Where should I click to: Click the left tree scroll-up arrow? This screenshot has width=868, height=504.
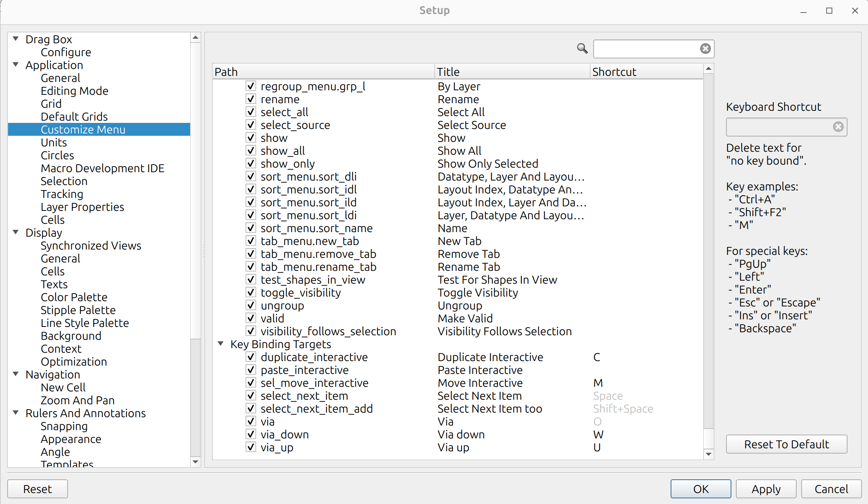point(195,38)
